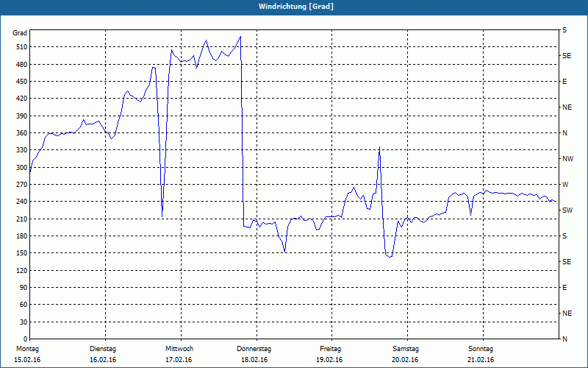Select the date 17.02.16
This screenshot has width=588, height=368.
[x=179, y=360]
